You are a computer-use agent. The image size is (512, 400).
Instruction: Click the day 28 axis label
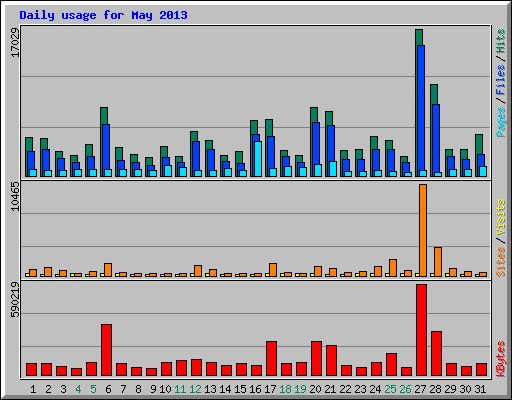point(435,389)
